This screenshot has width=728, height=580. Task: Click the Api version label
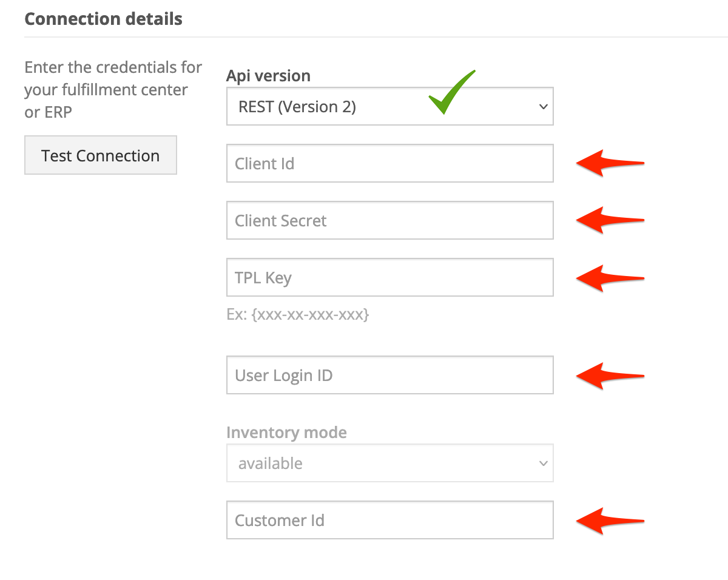(x=268, y=76)
